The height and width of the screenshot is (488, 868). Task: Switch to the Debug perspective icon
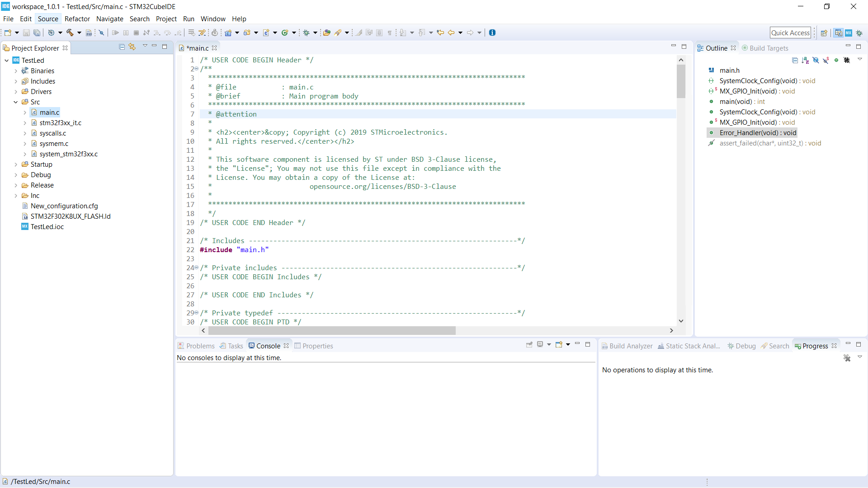coord(859,33)
